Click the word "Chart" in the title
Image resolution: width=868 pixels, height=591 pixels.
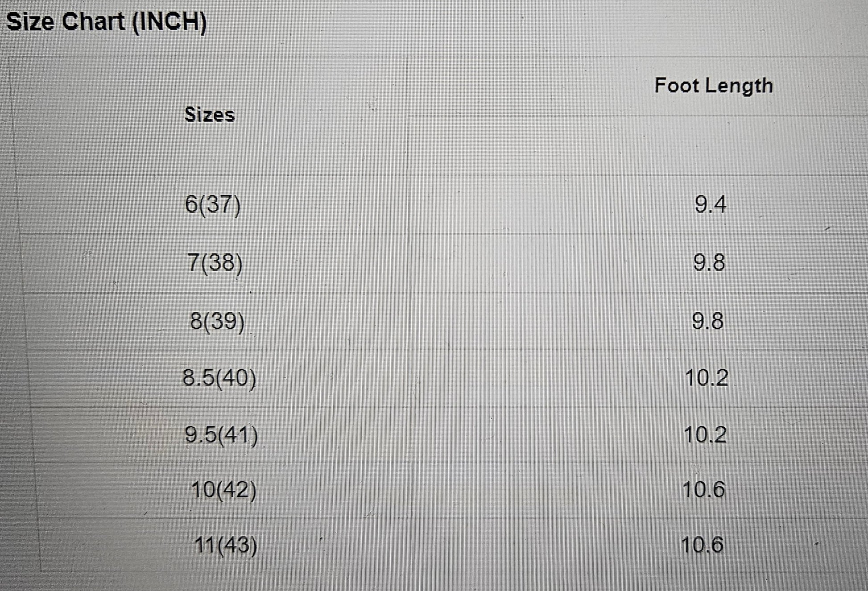(93, 21)
